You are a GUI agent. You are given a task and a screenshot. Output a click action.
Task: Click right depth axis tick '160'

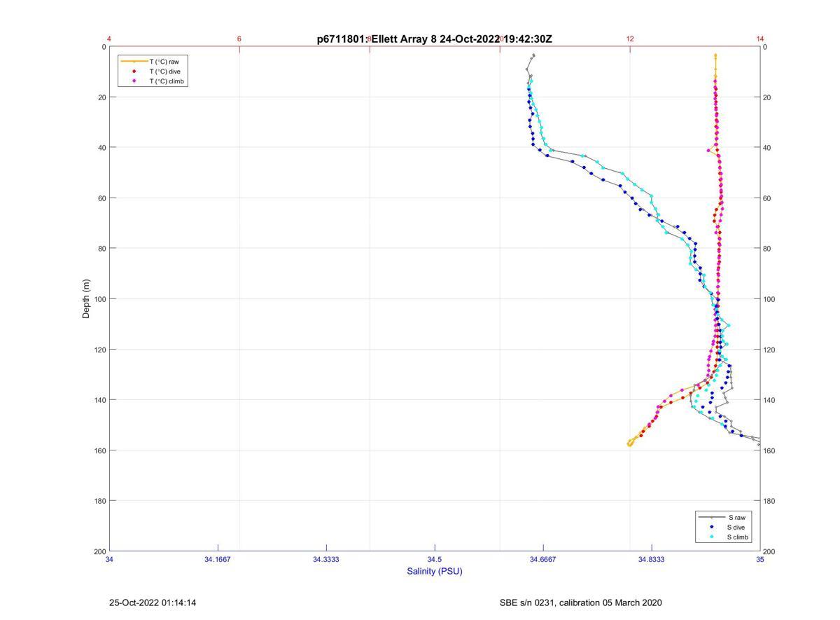point(770,450)
